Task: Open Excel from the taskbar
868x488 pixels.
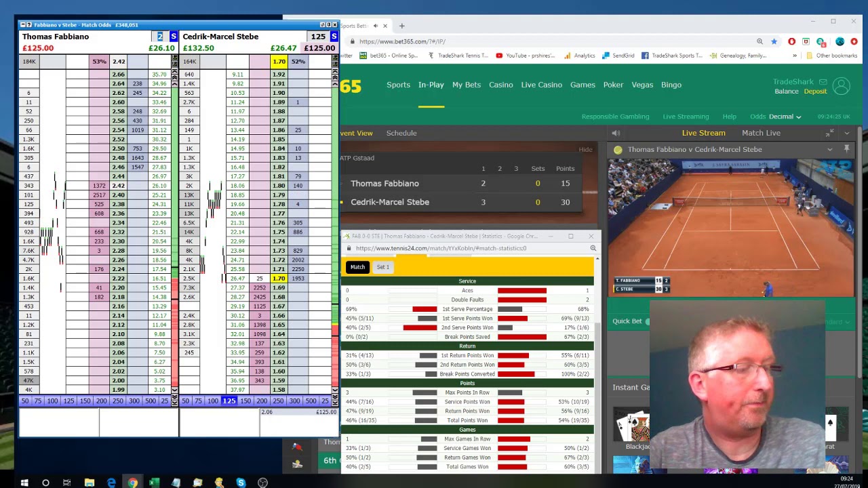Action: (x=154, y=483)
